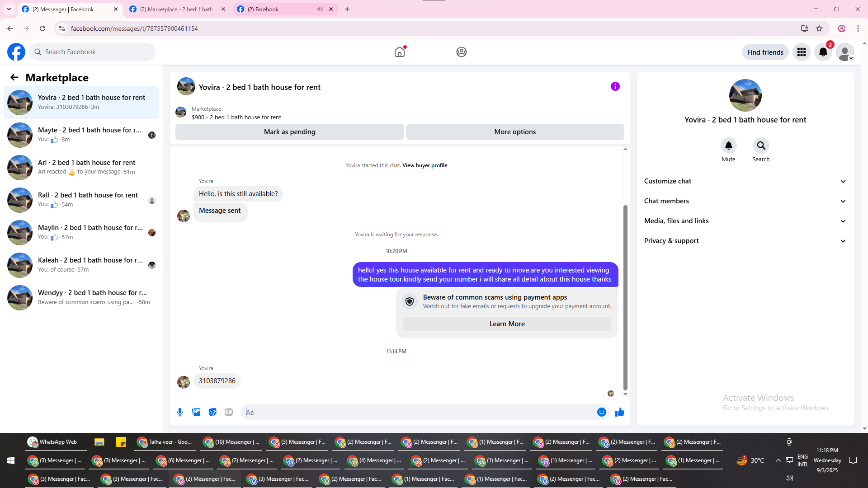The height and width of the screenshot is (488, 868).
Task: Open the account profile menu
Action: (x=845, y=52)
